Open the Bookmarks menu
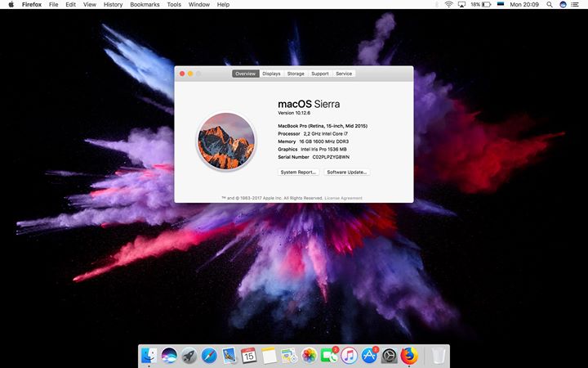Image resolution: width=588 pixels, height=368 pixels. (x=145, y=5)
